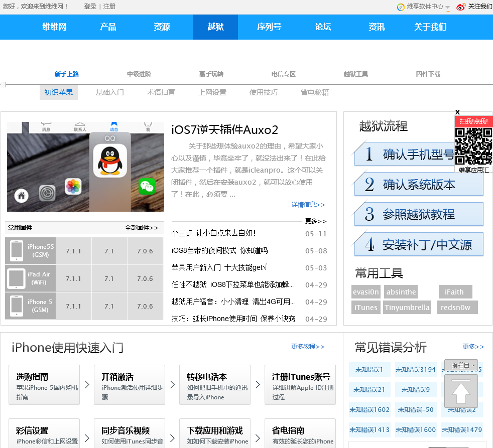Click the 登录 link at top
The width and height of the screenshot is (493, 448).
(x=90, y=7)
